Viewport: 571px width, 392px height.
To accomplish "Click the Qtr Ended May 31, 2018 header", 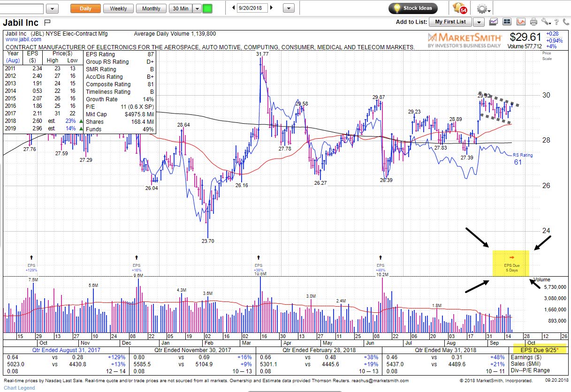I will tap(446, 350).
